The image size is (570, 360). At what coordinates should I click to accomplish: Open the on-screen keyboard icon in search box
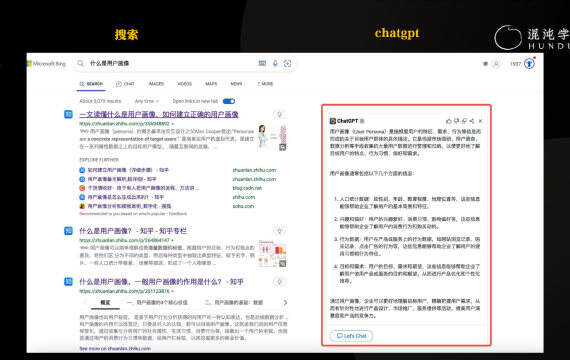click(262, 63)
